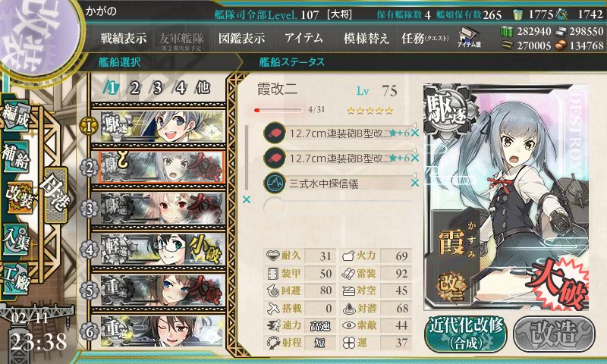Expand arrow above first 12.7cm gun slot

click(414, 125)
